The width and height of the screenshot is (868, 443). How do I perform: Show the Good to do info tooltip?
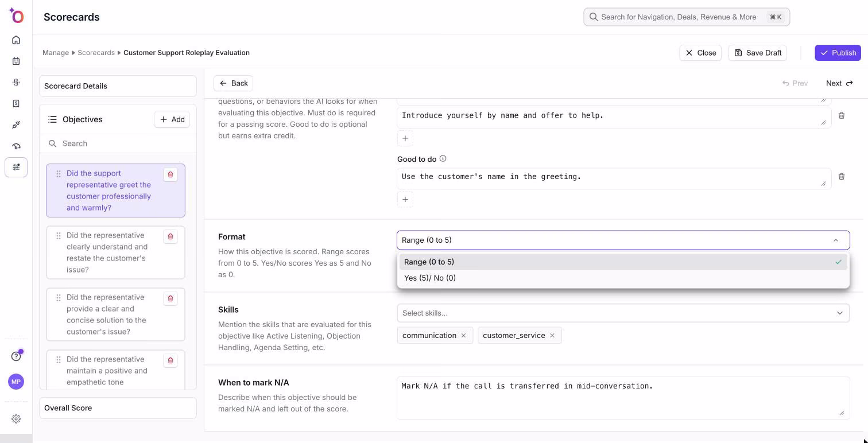[443, 159]
